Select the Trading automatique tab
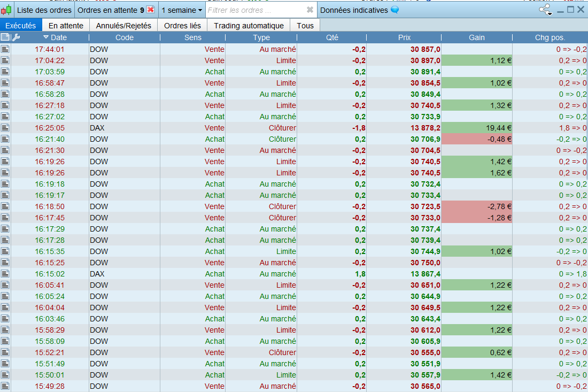The width and height of the screenshot is (588, 392). click(x=249, y=26)
